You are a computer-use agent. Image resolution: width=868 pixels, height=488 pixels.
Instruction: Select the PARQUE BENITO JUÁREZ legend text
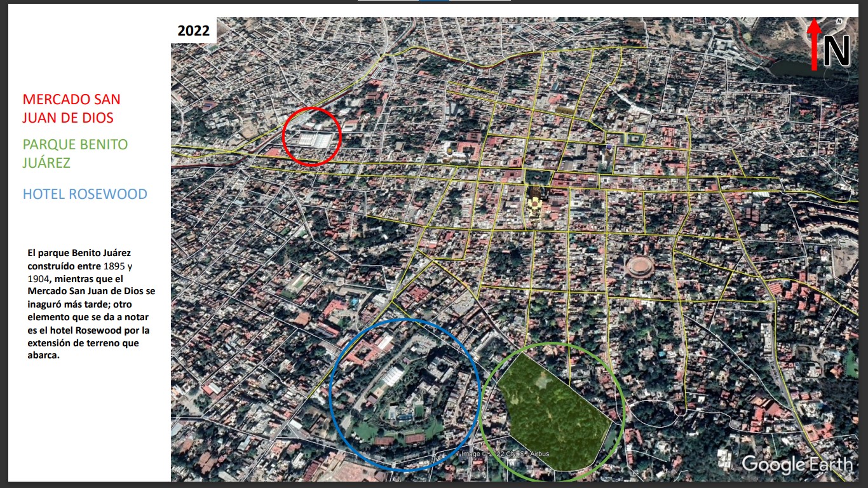pyautogui.click(x=75, y=154)
